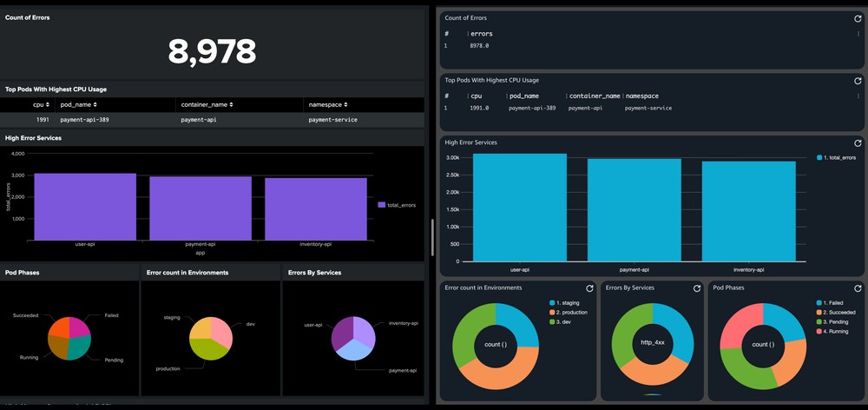Refresh the Errors By Services donut panel
Viewport: 868px width, 410px height.
696,288
